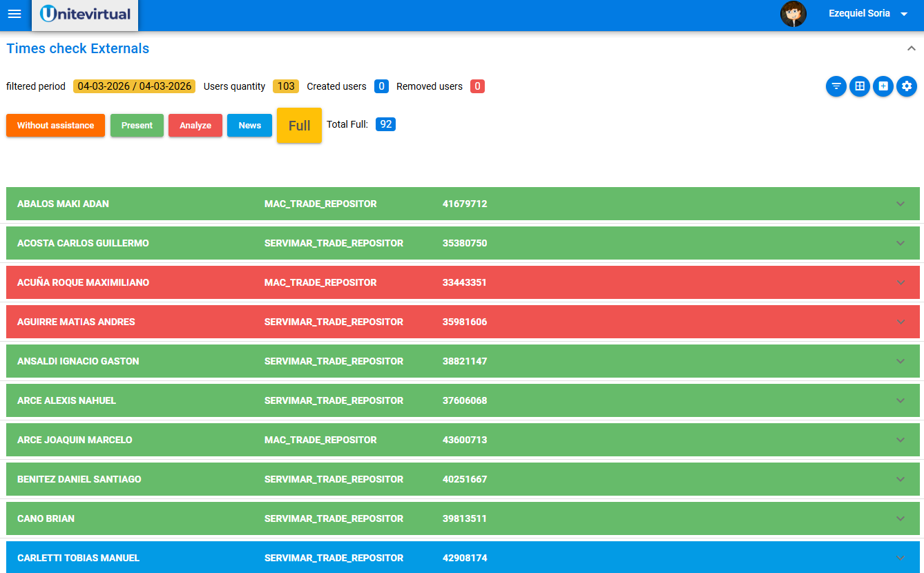Enable the Present filter
Screen dimensions: 924x573
coord(136,125)
